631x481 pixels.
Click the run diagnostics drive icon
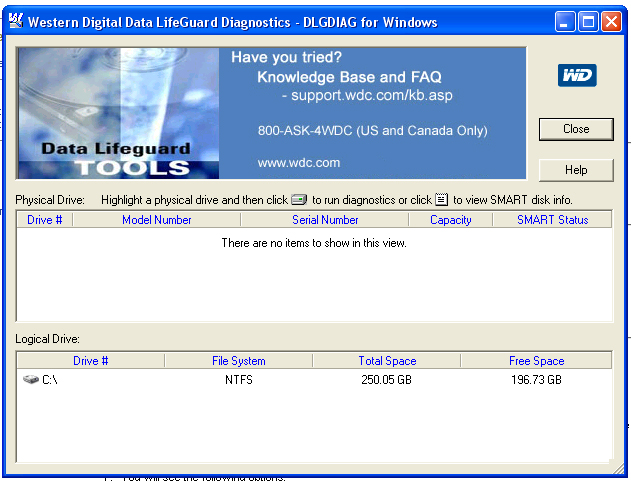299,200
